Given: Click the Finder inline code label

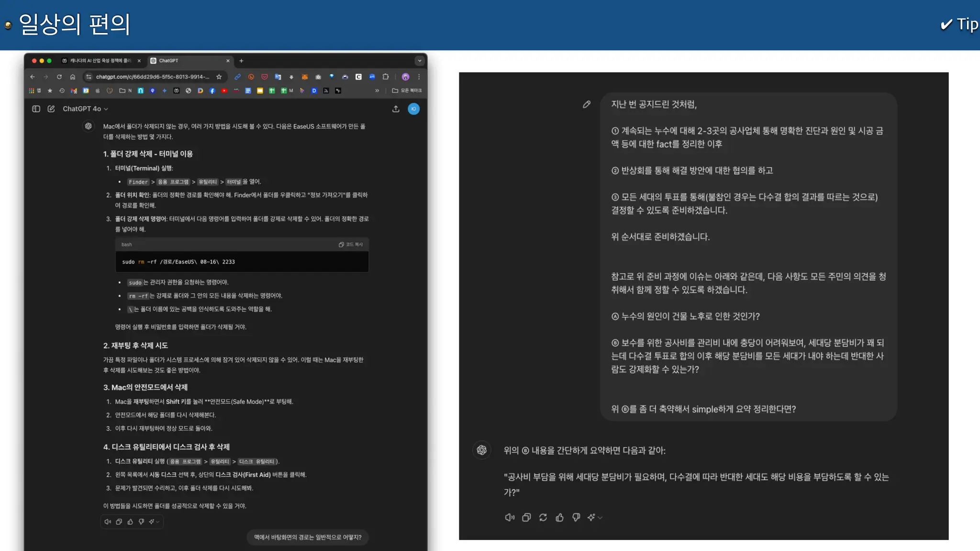Looking at the screenshot, I should click(x=138, y=182).
